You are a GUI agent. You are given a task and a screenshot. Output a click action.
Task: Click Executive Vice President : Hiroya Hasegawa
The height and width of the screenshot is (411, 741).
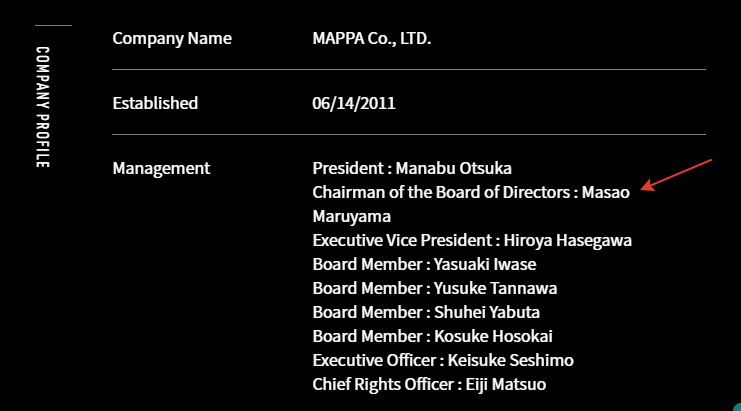[472, 240]
